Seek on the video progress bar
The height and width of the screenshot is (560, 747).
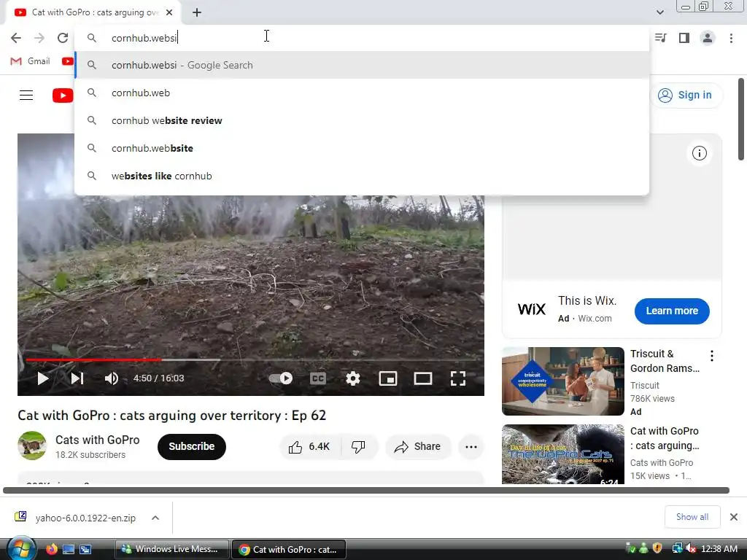tap(251, 359)
